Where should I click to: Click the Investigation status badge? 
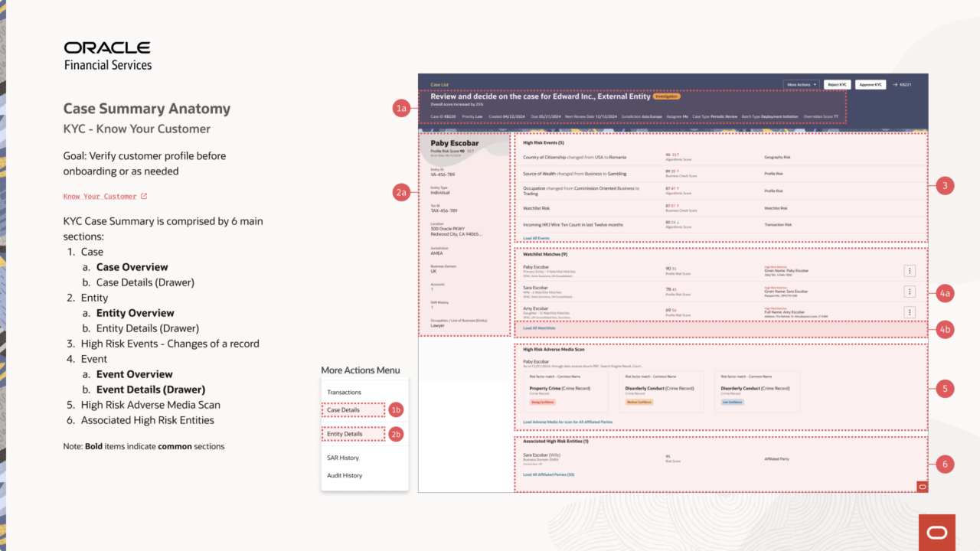(x=667, y=96)
